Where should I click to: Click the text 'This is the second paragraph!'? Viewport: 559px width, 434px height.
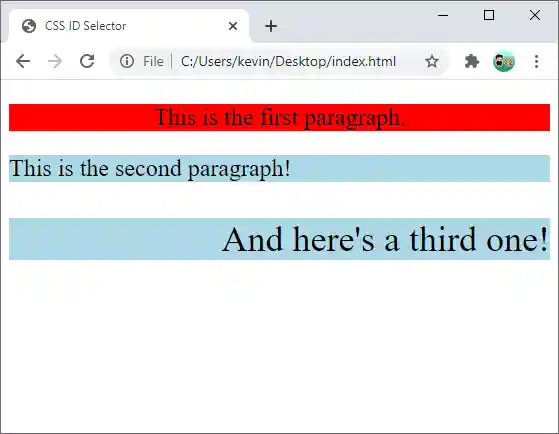point(150,168)
